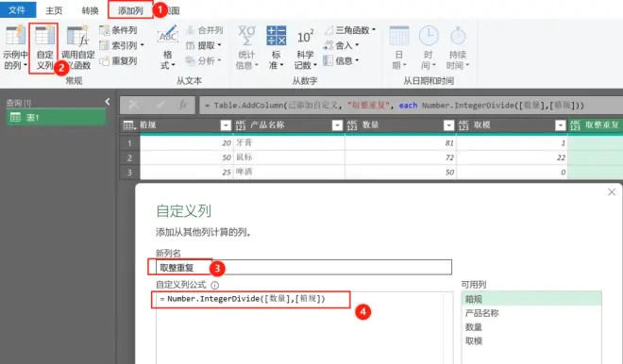Image resolution: width=623 pixels, height=364 pixels.
Task: Open the 日期 column menu
Action: (x=399, y=47)
